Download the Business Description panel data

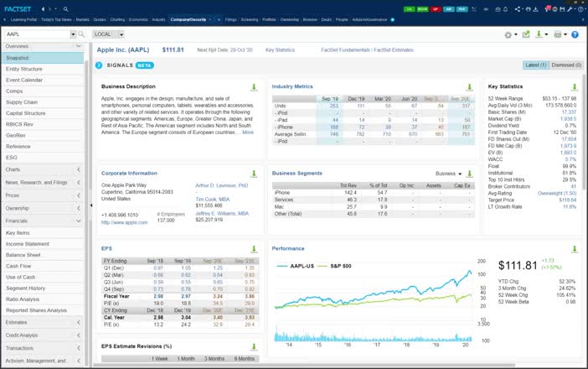click(254, 87)
